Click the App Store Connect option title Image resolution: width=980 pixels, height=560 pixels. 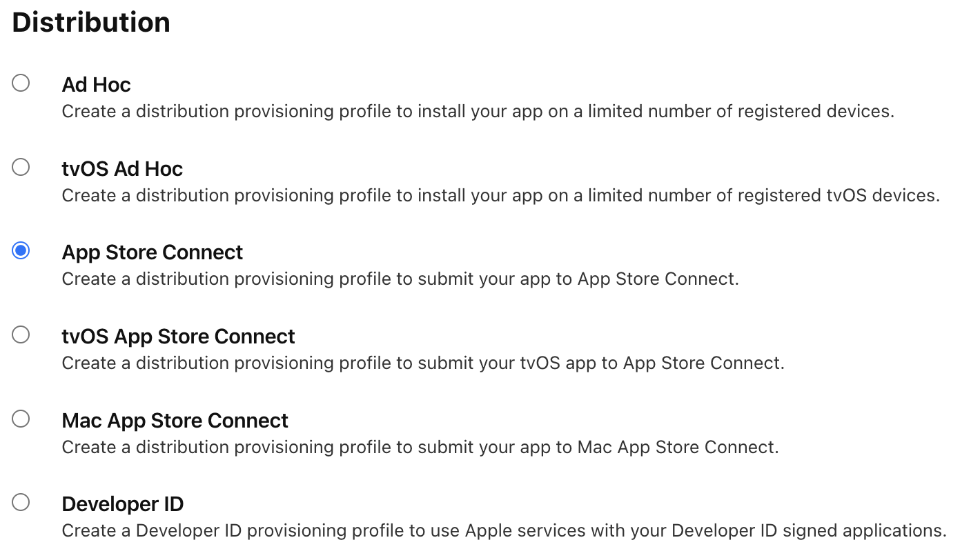pyautogui.click(x=152, y=252)
